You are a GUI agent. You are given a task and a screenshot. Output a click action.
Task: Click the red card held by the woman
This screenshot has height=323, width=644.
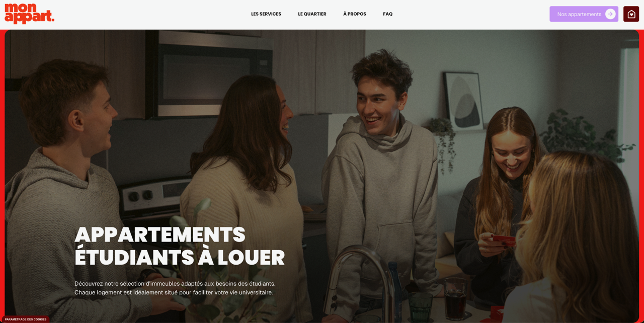503,239
